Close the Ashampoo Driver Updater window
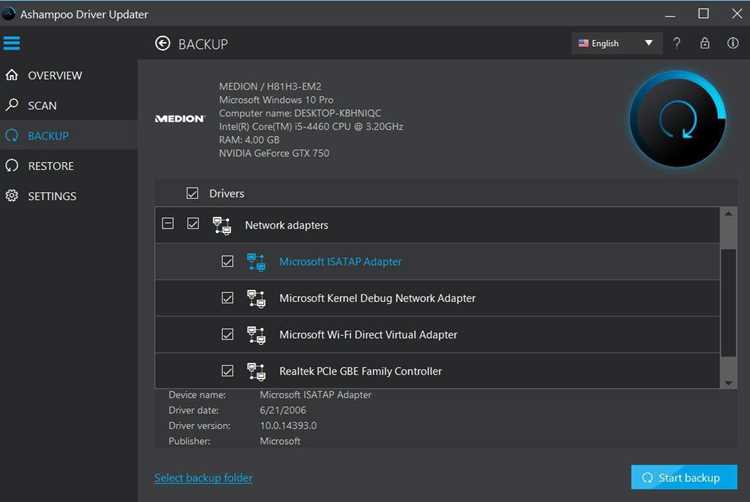750x502 pixels. [737, 14]
